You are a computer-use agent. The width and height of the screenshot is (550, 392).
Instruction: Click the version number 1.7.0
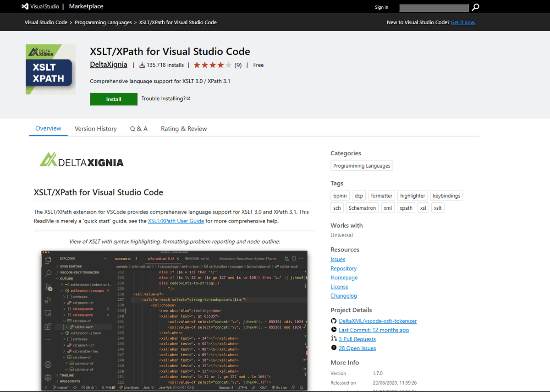click(378, 373)
